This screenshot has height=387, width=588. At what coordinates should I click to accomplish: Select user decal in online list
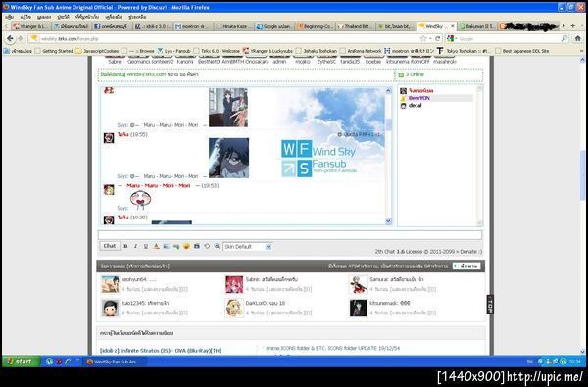(416, 106)
